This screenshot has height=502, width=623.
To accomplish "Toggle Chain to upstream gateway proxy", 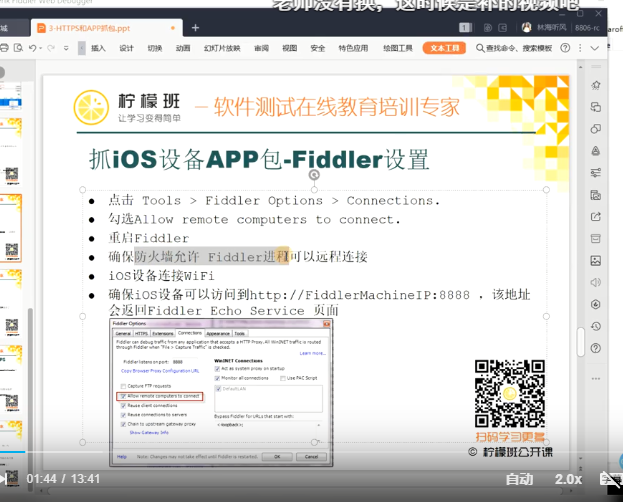I will click(x=123, y=424).
